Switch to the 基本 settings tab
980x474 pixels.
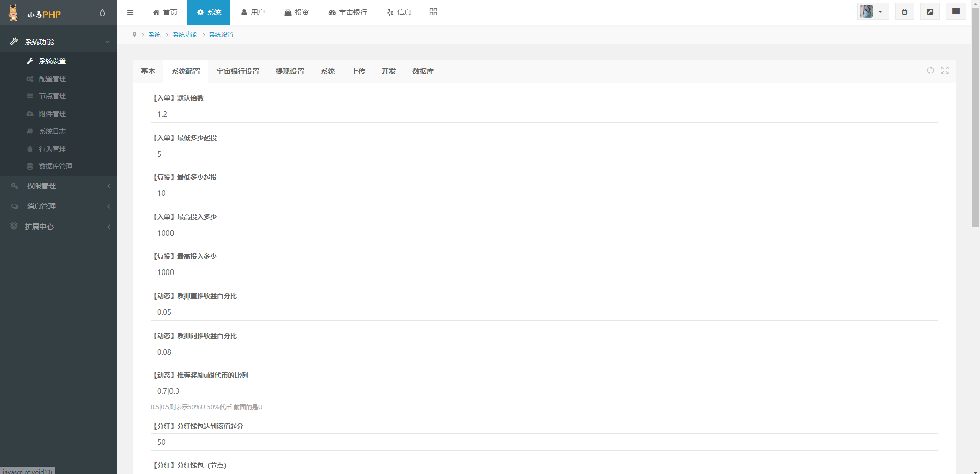[x=148, y=71]
